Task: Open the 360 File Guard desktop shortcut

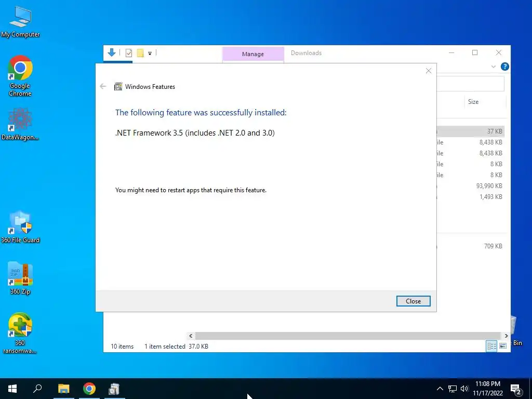Action: (20, 227)
